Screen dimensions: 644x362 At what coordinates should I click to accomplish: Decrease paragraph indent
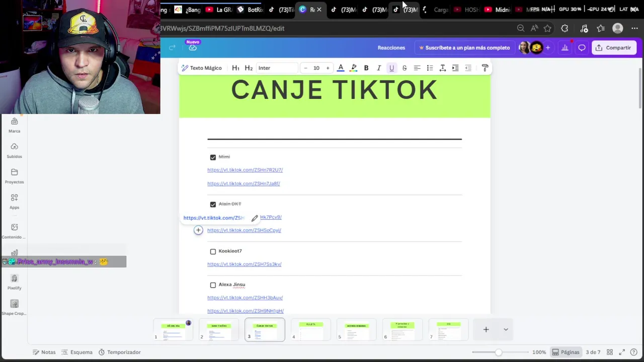[468, 68]
